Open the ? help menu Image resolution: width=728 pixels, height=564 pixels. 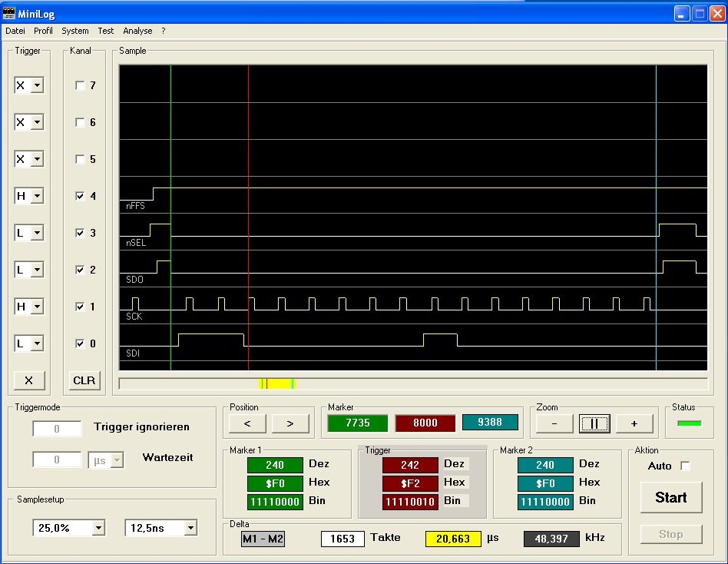coord(164,31)
